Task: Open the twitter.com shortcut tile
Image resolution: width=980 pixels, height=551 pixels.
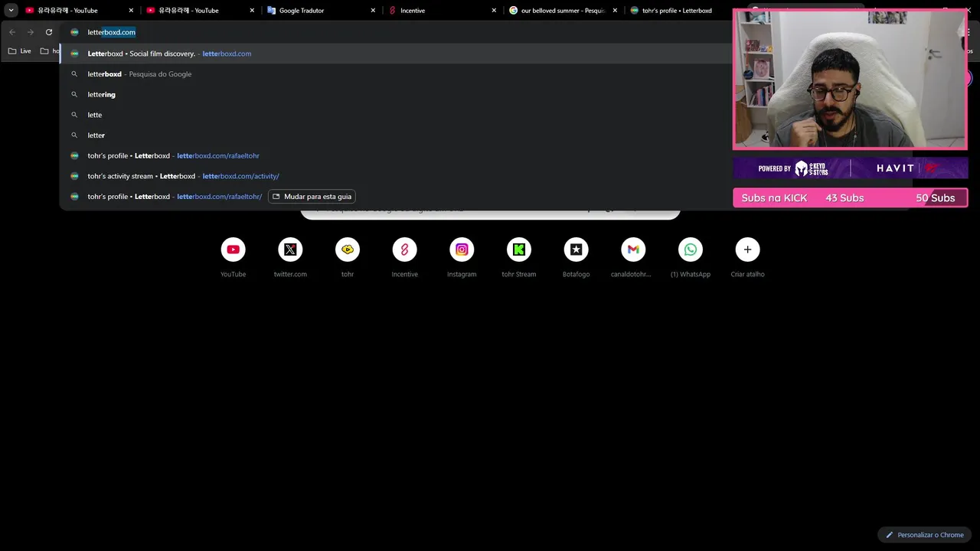Action: click(x=290, y=257)
